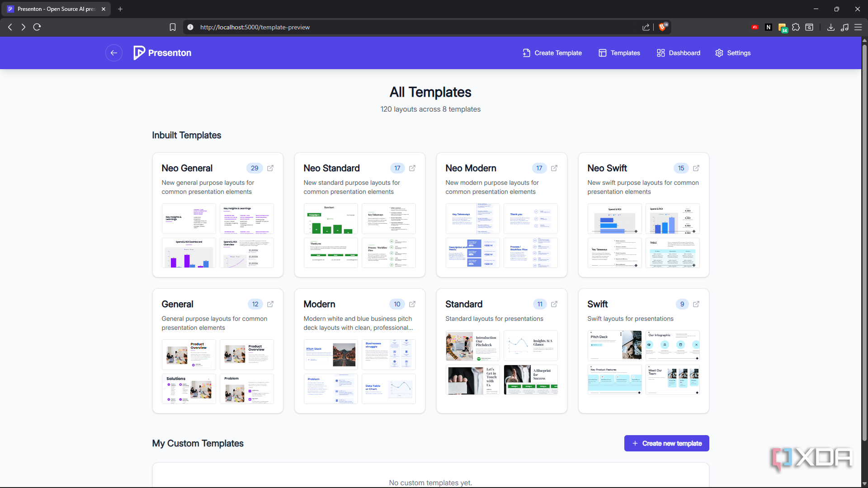Click Neo Swift TABLE layout thumbnail

pyautogui.click(x=673, y=253)
